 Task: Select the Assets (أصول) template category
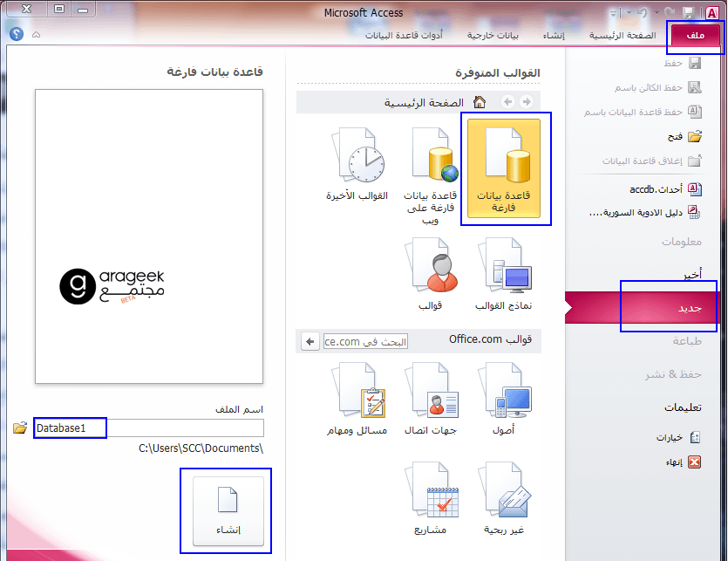(x=504, y=400)
